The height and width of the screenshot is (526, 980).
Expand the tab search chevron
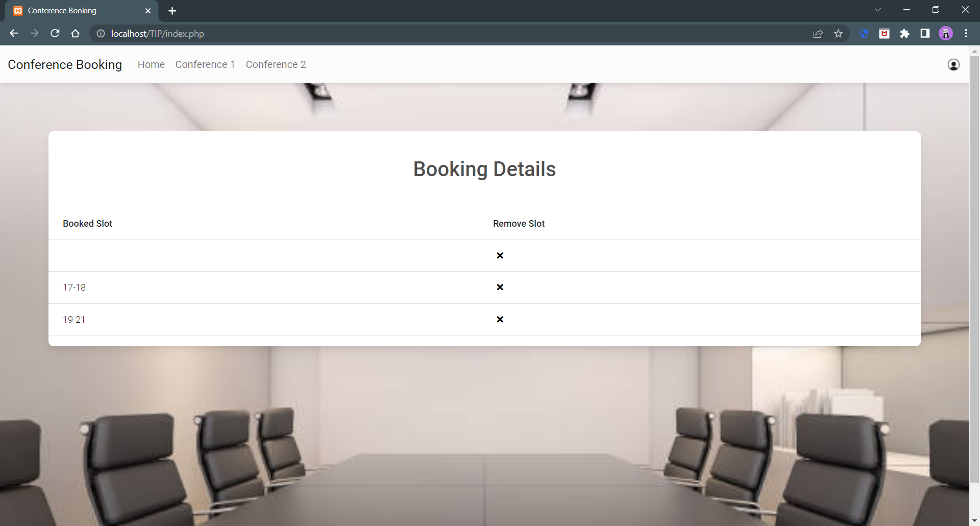pyautogui.click(x=877, y=10)
